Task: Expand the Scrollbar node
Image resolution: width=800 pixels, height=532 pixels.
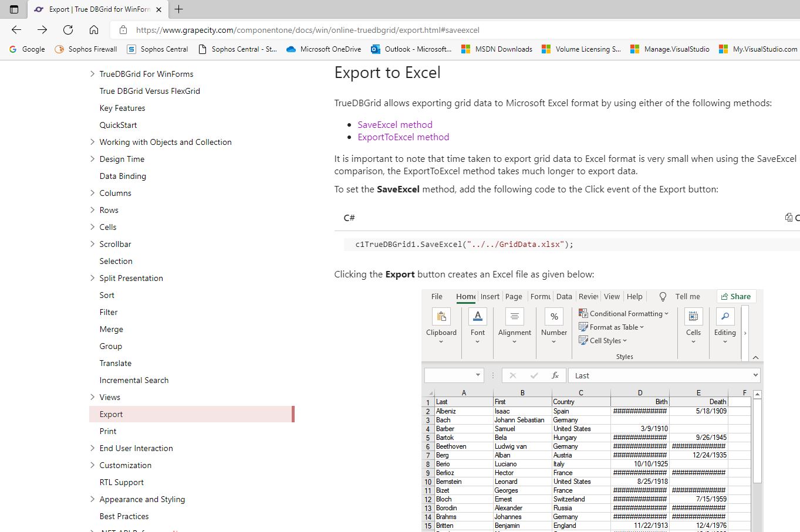Action: click(x=92, y=244)
